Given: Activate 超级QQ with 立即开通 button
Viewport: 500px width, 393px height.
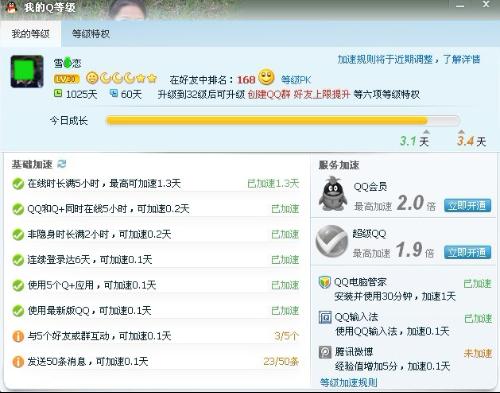Looking at the screenshot, I should [x=467, y=252].
